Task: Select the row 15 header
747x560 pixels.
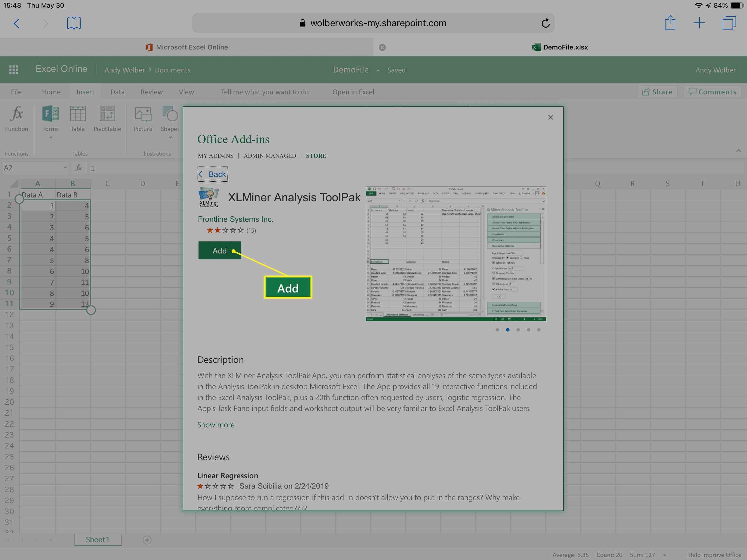Action: coord(10,347)
